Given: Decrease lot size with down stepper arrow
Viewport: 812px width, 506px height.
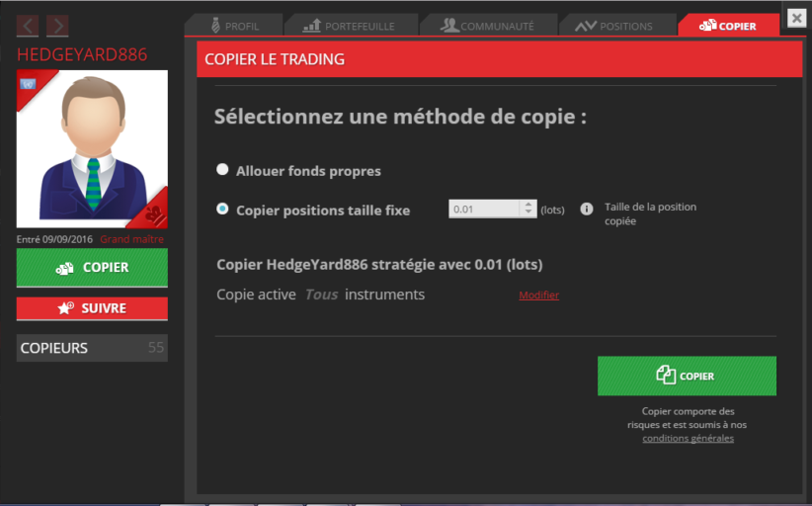Looking at the screenshot, I should click(x=528, y=212).
